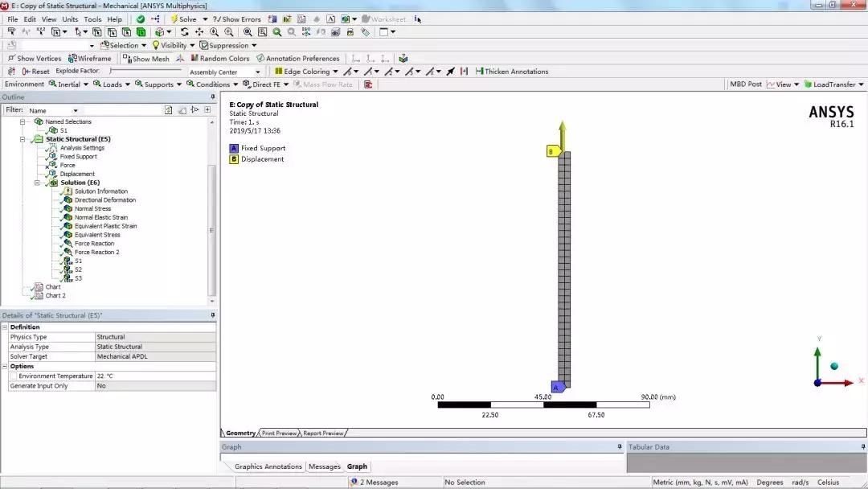Collapse the Static Structural (E5) node
The image size is (868, 489).
23,139
